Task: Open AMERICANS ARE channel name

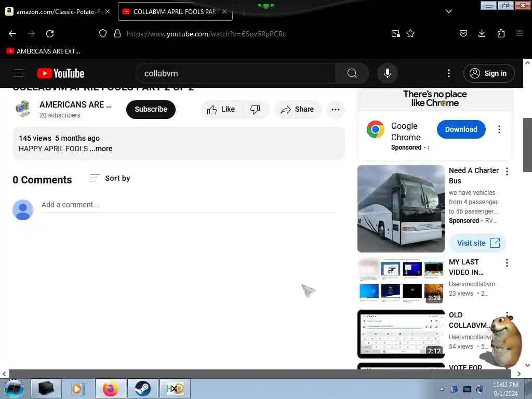Action: coord(75,104)
